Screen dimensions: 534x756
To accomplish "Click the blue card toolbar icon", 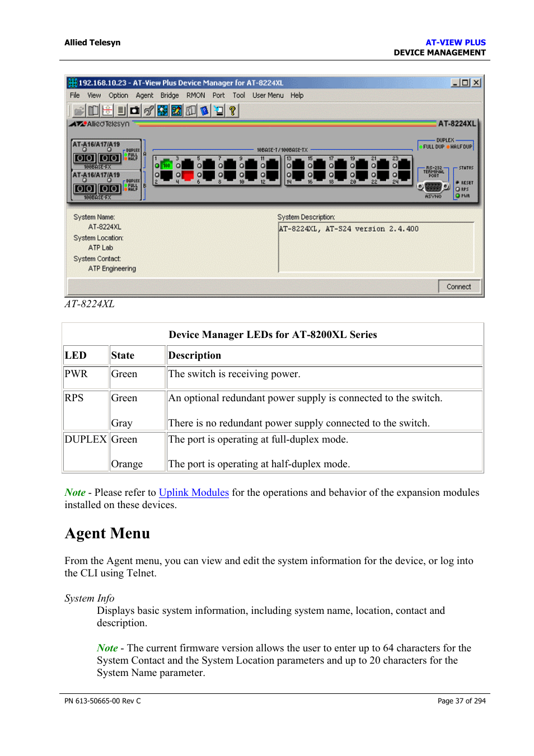I will [x=204, y=111].
